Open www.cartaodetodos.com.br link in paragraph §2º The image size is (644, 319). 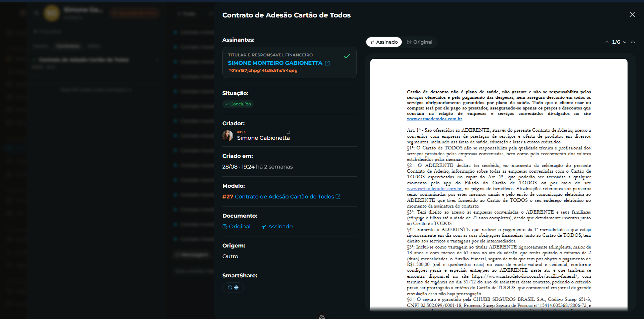pyautogui.click(x=434, y=189)
